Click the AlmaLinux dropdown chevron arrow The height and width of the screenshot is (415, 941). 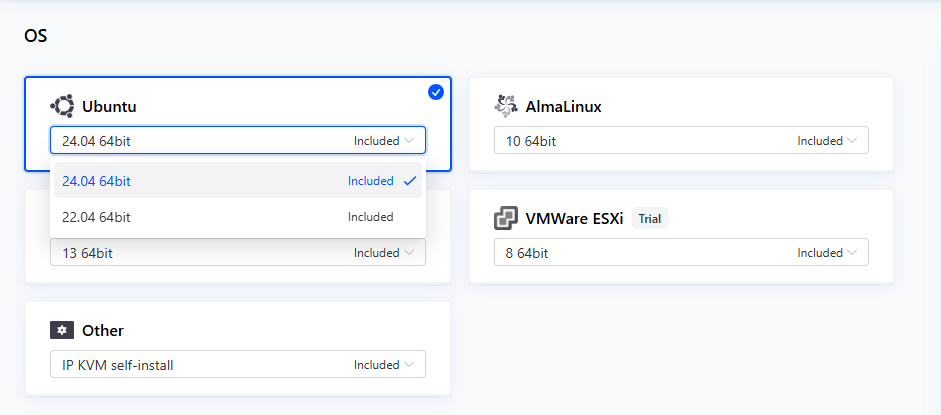852,141
